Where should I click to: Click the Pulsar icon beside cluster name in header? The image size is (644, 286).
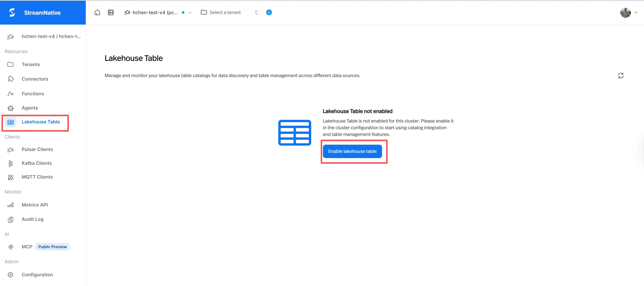(127, 12)
